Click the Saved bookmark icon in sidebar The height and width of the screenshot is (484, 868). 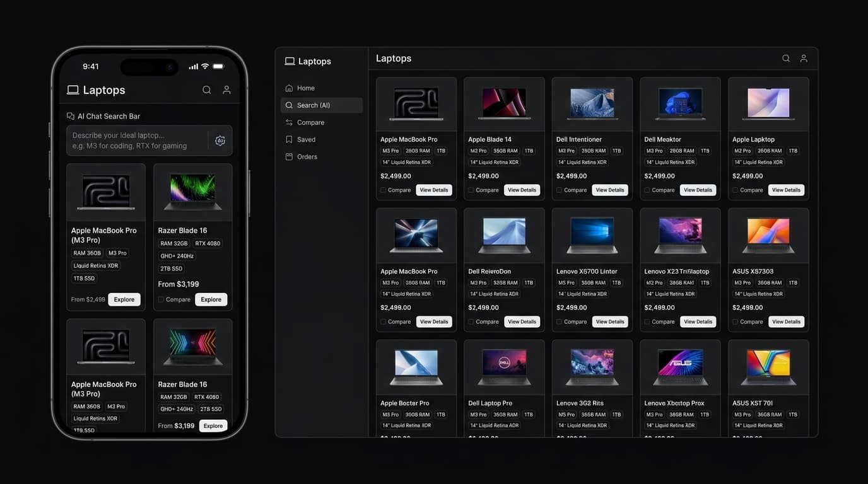(289, 139)
